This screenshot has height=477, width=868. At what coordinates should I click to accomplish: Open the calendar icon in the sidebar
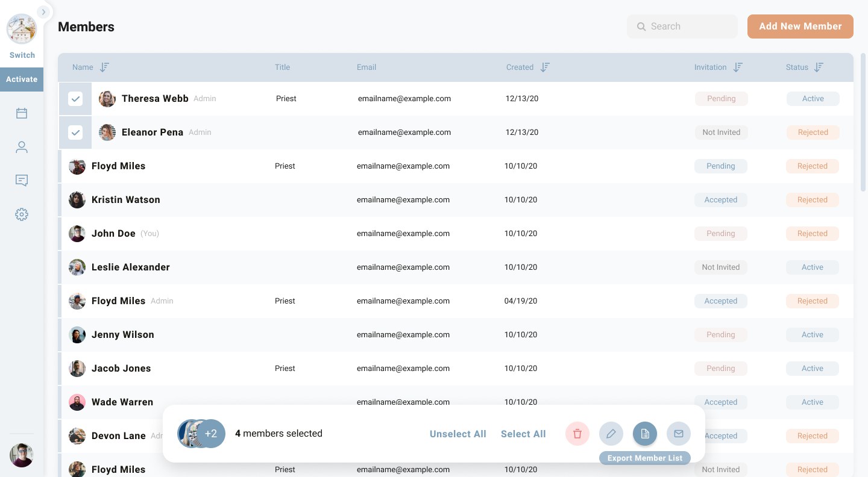pos(22,113)
